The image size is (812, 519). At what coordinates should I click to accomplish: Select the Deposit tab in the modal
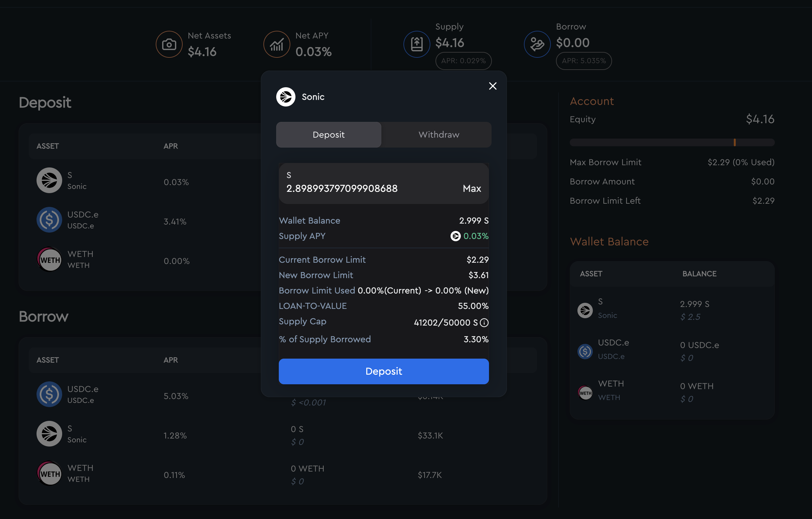[x=328, y=135]
